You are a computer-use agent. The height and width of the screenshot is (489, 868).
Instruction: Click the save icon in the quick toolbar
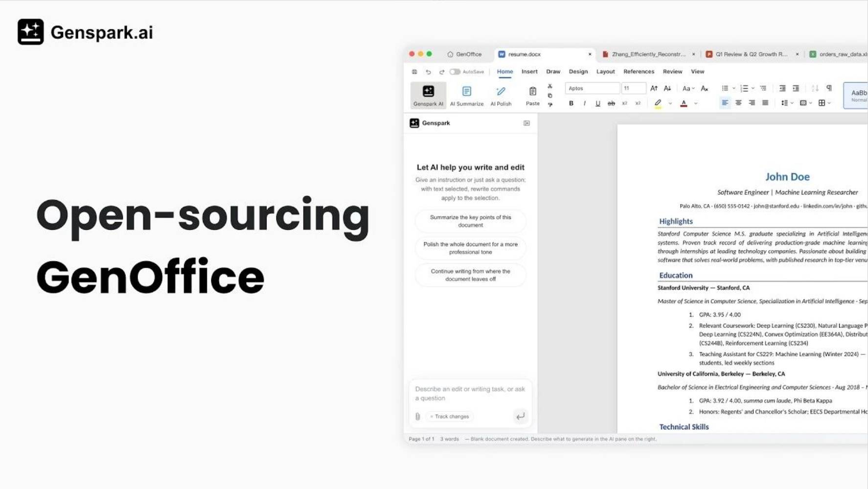pyautogui.click(x=414, y=72)
